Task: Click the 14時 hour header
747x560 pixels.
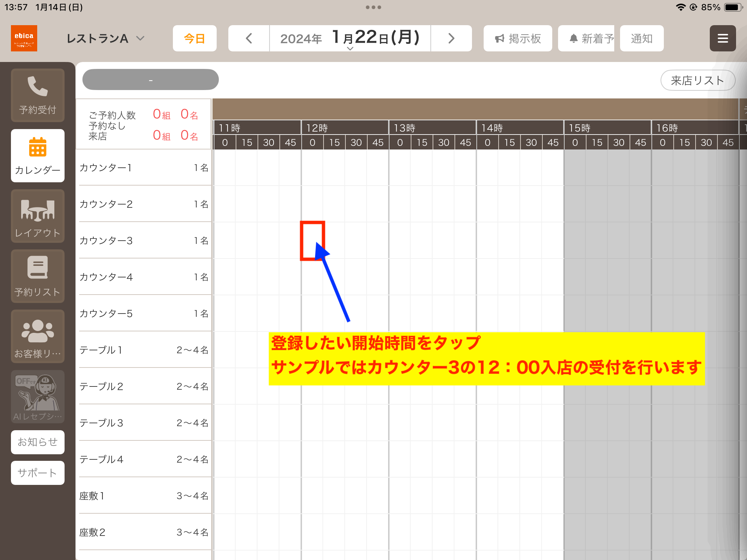Action: (520, 128)
